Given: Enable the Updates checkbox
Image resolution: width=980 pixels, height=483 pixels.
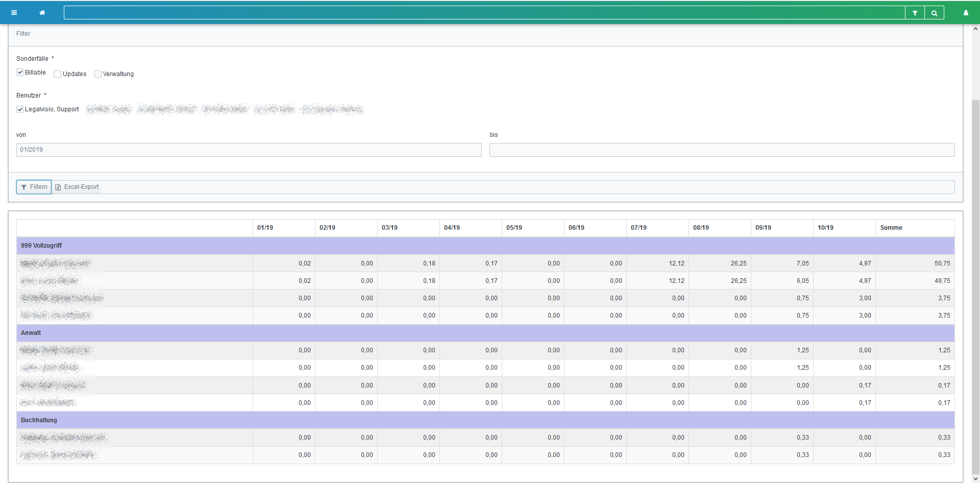Looking at the screenshot, I should pyautogui.click(x=58, y=74).
